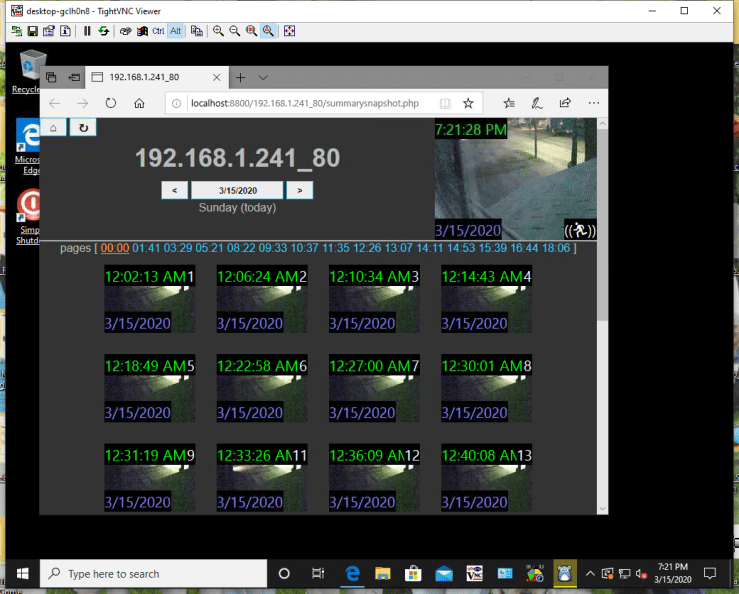Switch TightVNC viewer to full screen mode
The image size is (739, 594).
[290, 31]
